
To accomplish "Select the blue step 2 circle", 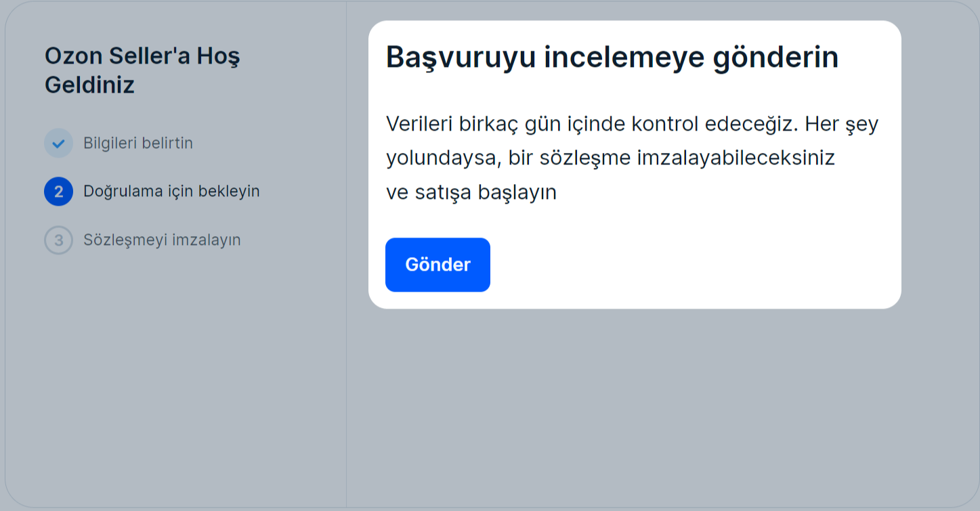I will click(58, 192).
